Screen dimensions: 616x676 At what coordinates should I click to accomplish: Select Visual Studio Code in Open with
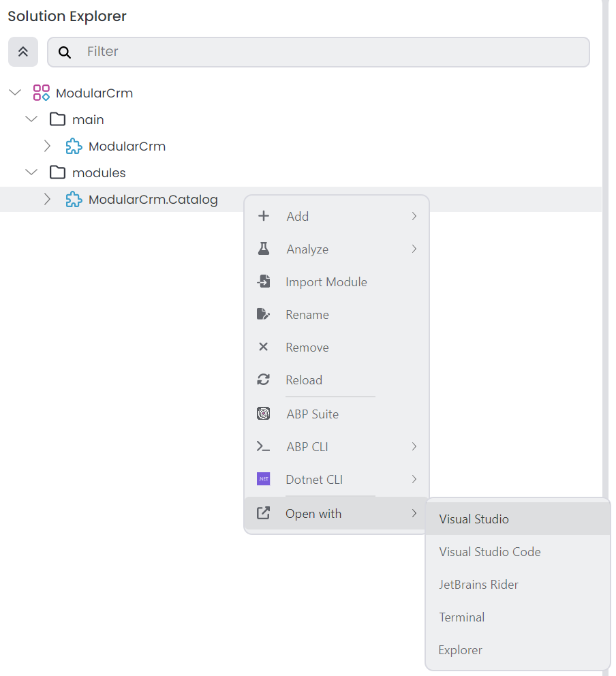490,551
